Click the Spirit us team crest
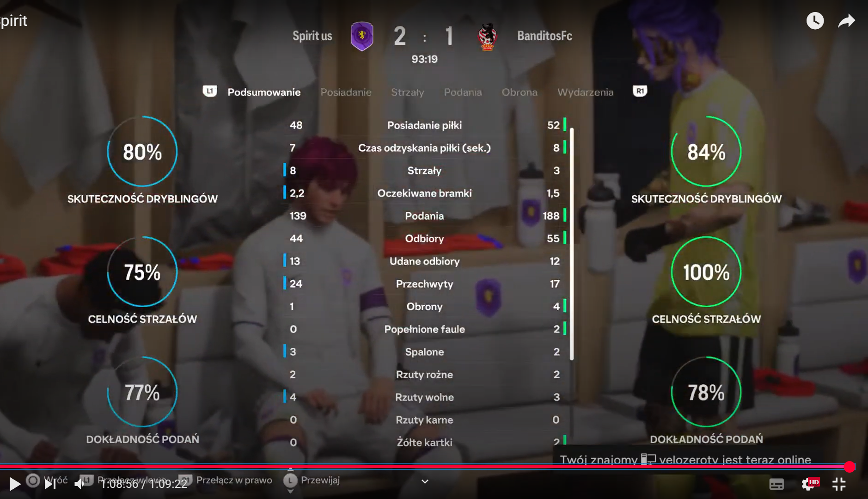Screen dimensions: 868x499 pyautogui.click(x=362, y=36)
